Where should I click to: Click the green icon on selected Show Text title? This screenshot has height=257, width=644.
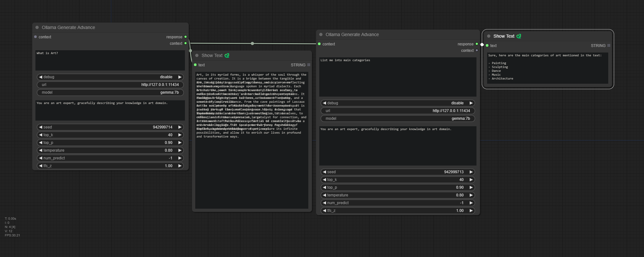(x=519, y=36)
